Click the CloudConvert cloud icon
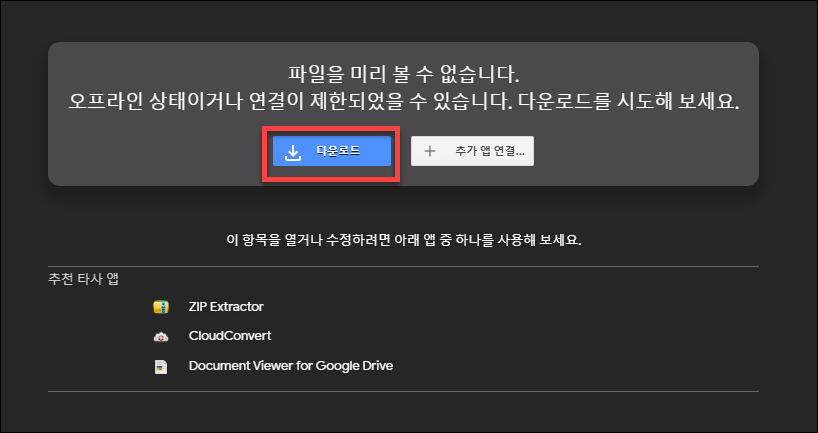Screen dimensions: 818x433 161,337
